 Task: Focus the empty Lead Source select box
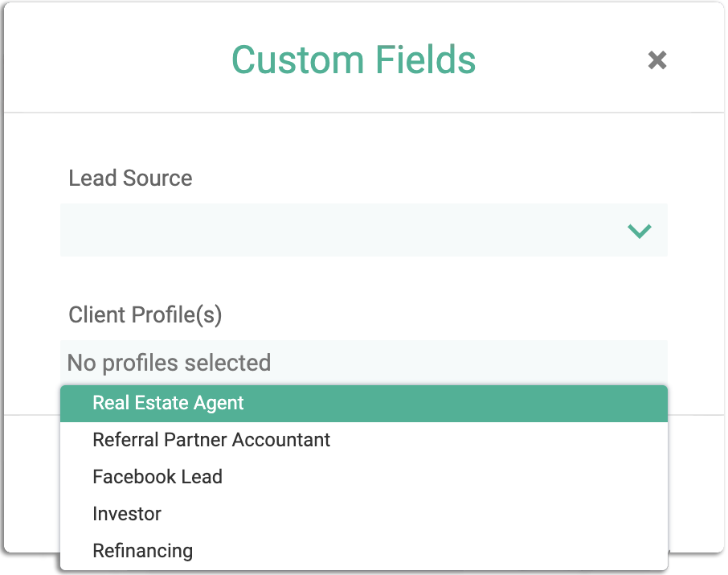coord(364,230)
